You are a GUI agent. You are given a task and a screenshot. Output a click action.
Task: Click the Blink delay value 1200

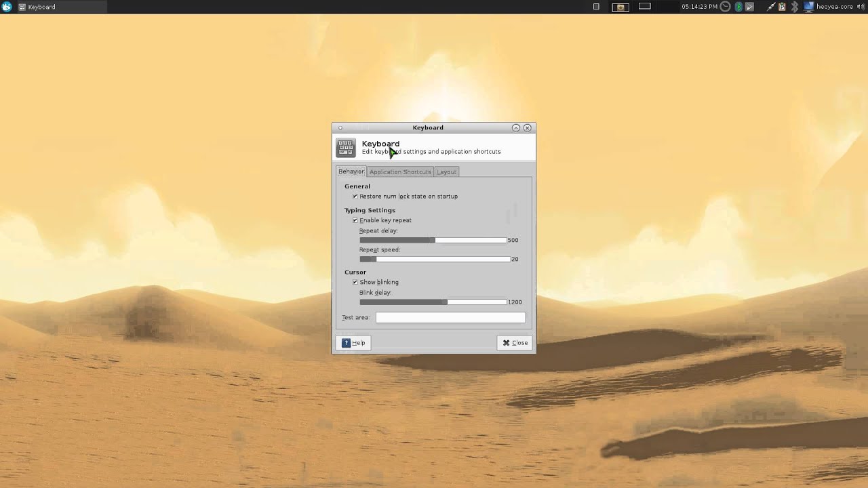tap(515, 302)
